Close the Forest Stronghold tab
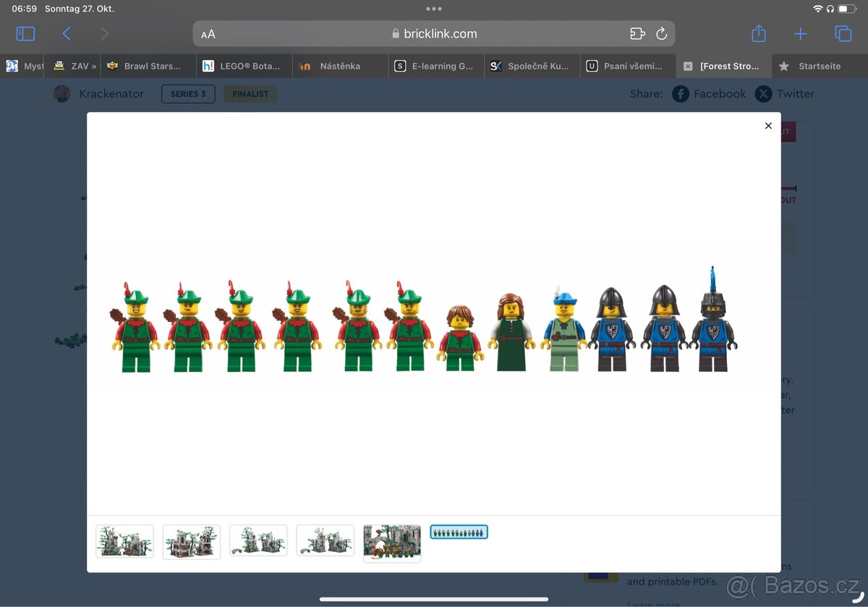The image size is (868, 607). click(688, 66)
